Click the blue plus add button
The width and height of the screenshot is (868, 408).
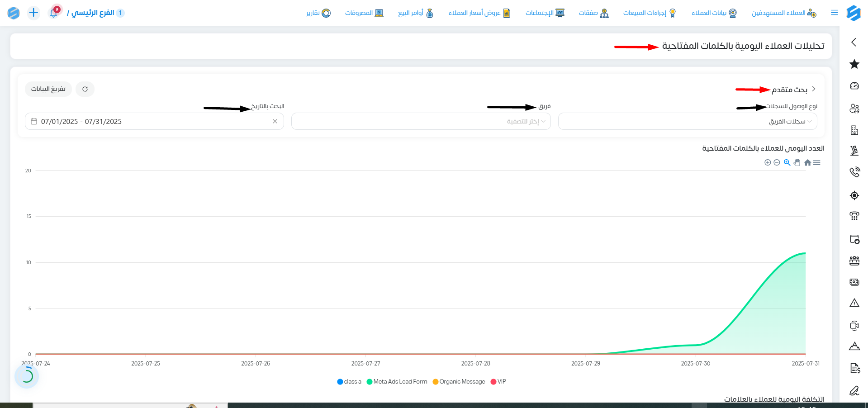(x=33, y=13)
